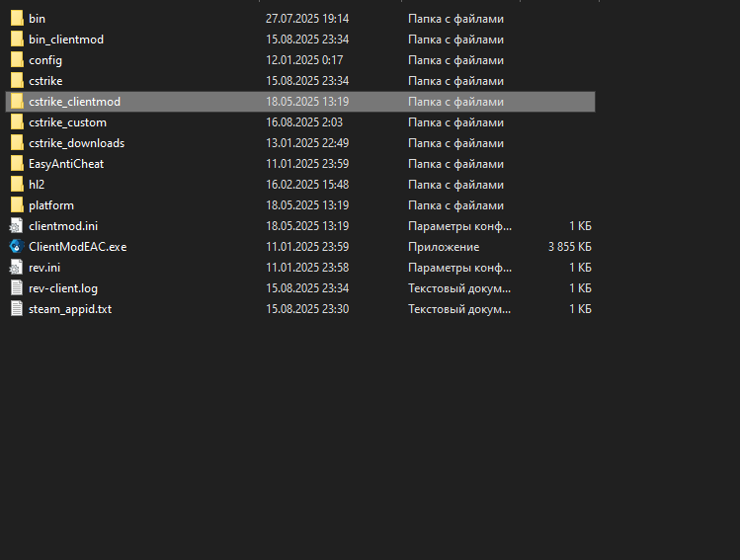Click the EasyAntiCheat folder icon
740x560 pixels.
click(17, 164)
